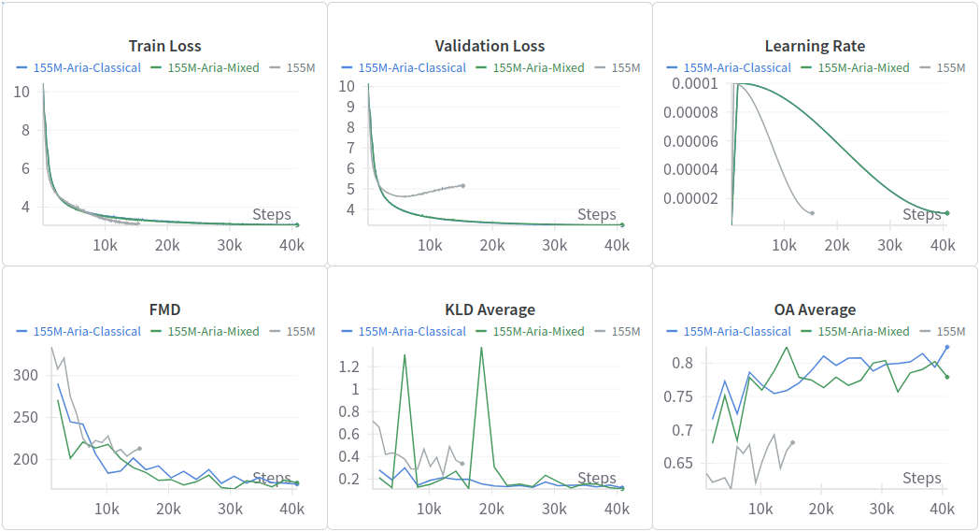Click the Validation Loss panel title

(490, 46)
